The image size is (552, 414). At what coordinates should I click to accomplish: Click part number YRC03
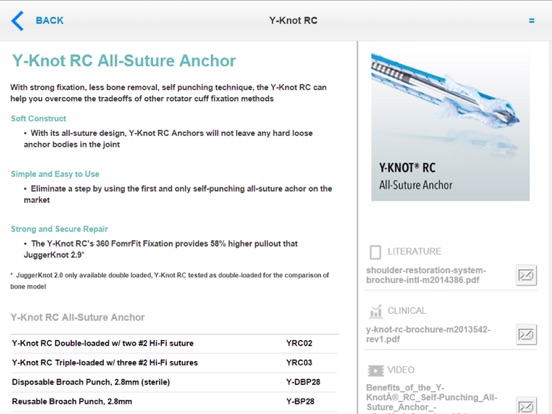299,363
